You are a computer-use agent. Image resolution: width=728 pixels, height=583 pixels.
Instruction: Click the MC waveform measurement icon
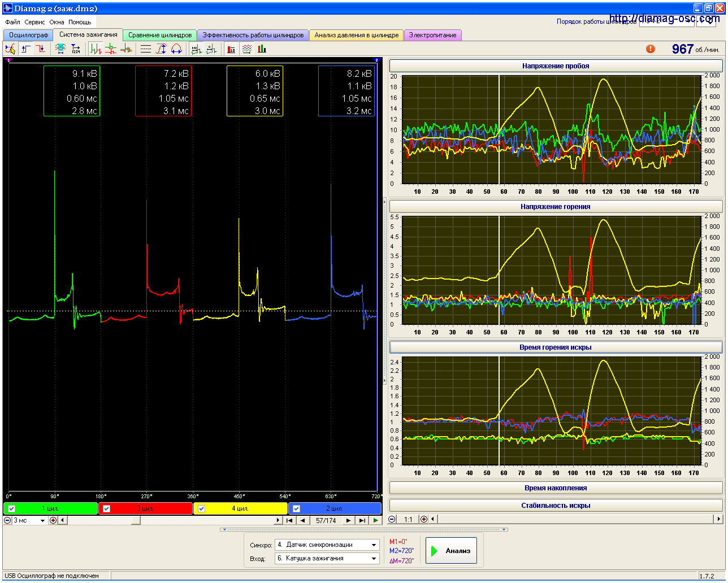[x=196, y=49]
